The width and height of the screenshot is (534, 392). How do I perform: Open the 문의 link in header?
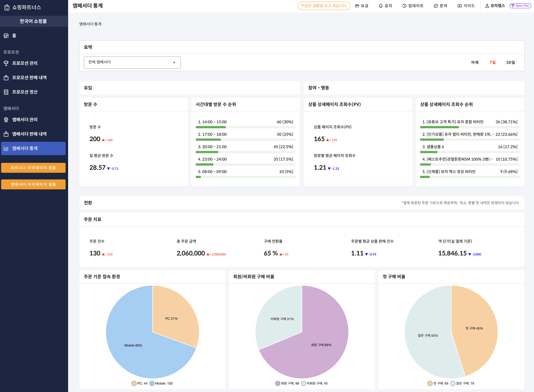coord(441,6)
